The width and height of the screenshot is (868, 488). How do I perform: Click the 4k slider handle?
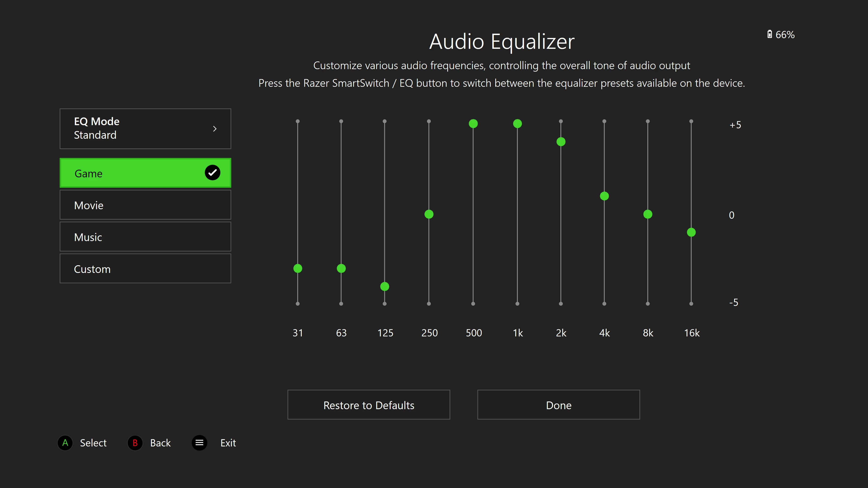pos(604,196)
